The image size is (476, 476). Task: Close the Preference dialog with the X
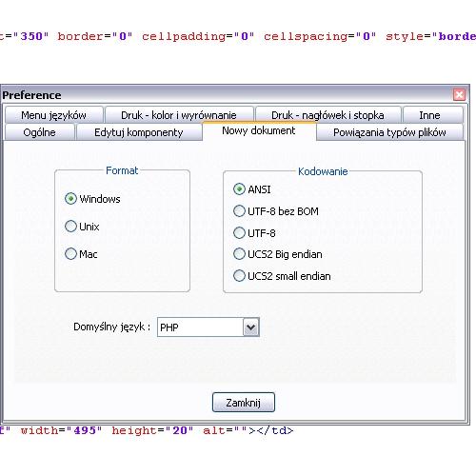[459, 94]
